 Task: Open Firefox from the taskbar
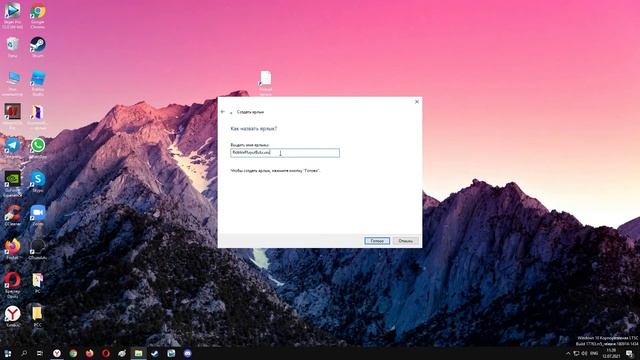[x=89, y=353]
